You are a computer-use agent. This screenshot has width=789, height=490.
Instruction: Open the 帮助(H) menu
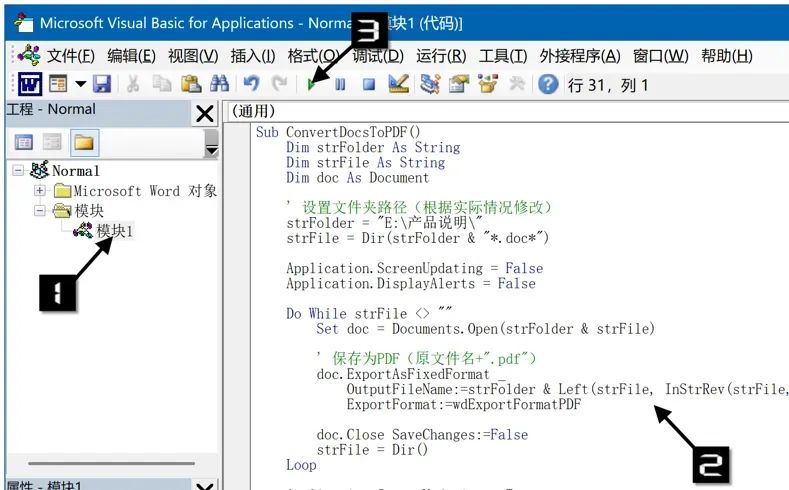click(727, 56)
